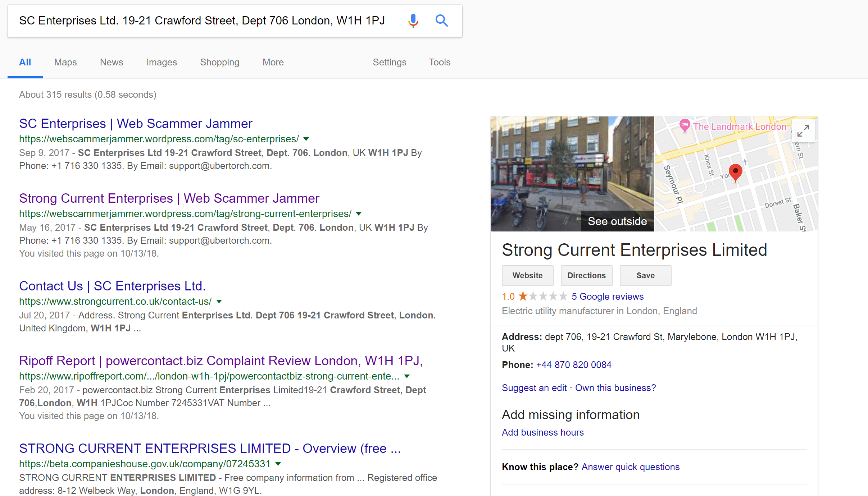Open the More search menu
Screen dimensions: 868x496
click(x=273, y=63)
